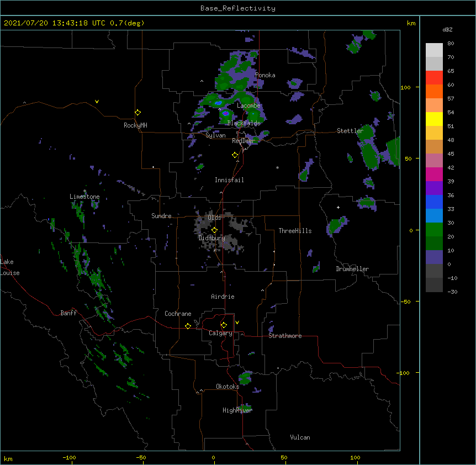The width and height of the screenshot is (476, 465).
Task: Click the Sylvan city label
Action: (215, 135)
